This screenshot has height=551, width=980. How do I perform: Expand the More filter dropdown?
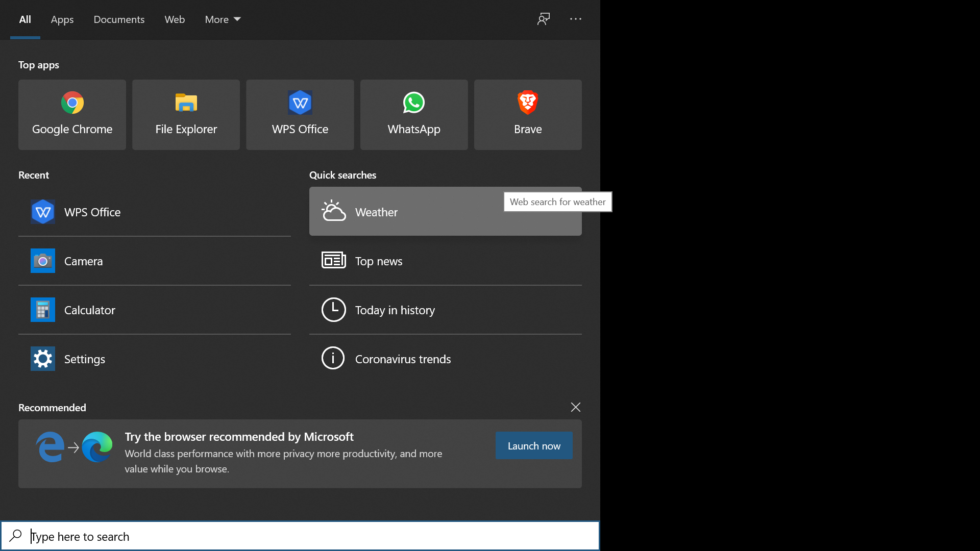pos(223,19)
